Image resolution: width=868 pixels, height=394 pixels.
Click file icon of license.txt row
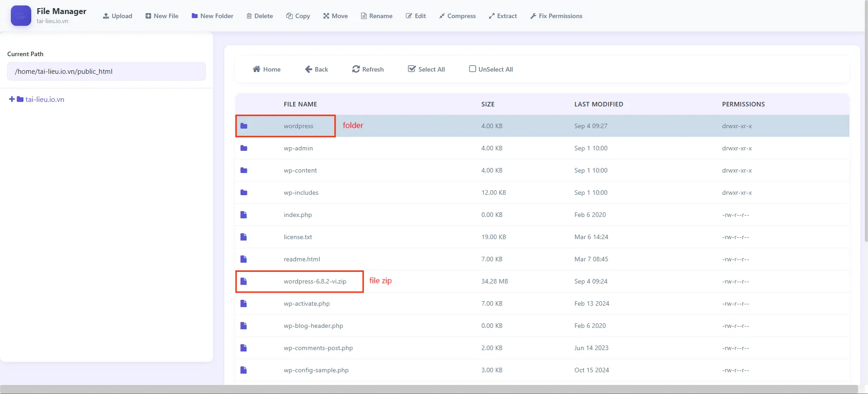pyautogui.click(x=243, y=237)
